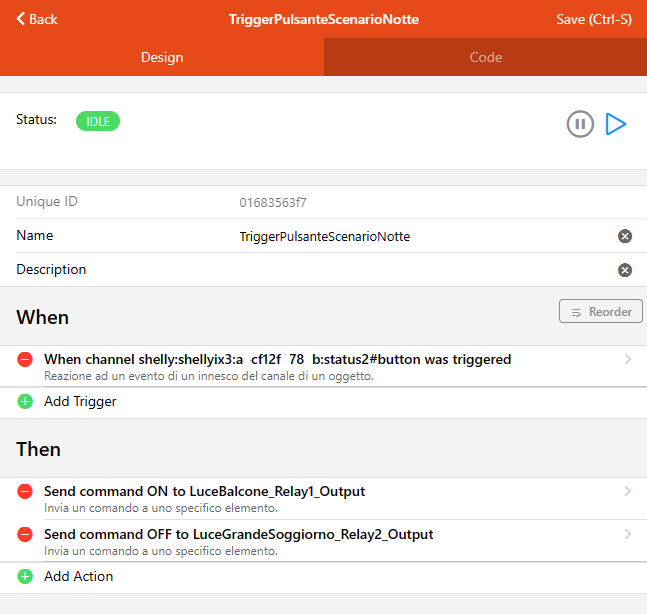647x614 pixels.
Task: Click the green plus next to Add Action
Action: pos(25,576)
